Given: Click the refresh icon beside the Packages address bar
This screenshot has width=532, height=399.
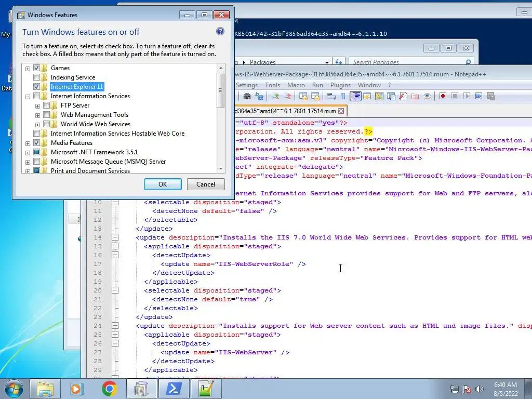Looking at the screenshot, I should pyautogui.click(x=339, y=62).
